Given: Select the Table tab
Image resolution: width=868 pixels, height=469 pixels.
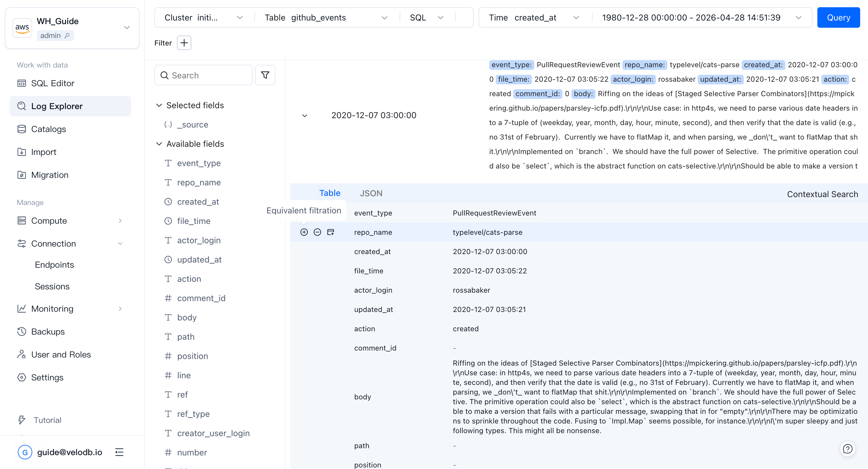Looking at the screenshot, I should pyautogui.click(x=329, y=193).
